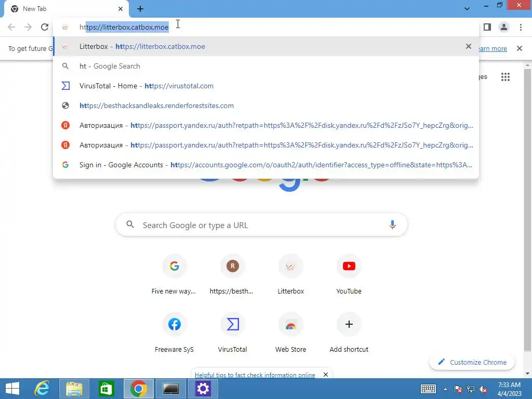Follow the 'Learn more' link in info bar
The image size is (532, 399).
coord(493,48)
